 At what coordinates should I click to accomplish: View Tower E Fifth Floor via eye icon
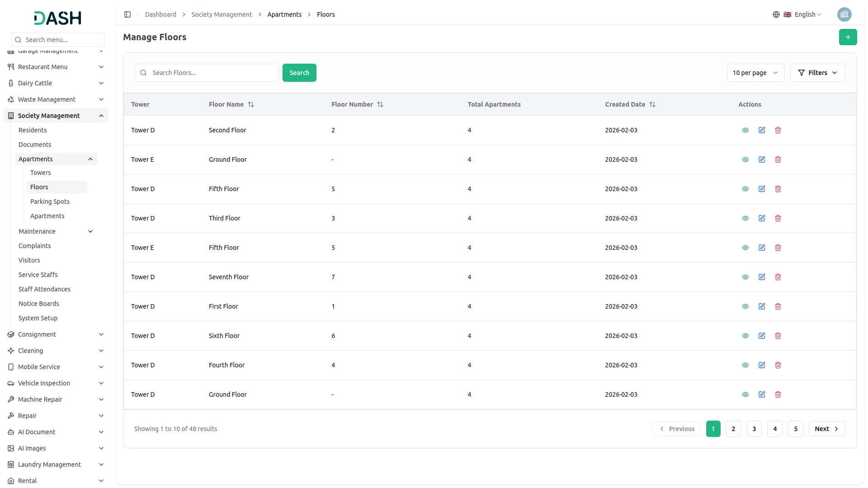[745, 248]
